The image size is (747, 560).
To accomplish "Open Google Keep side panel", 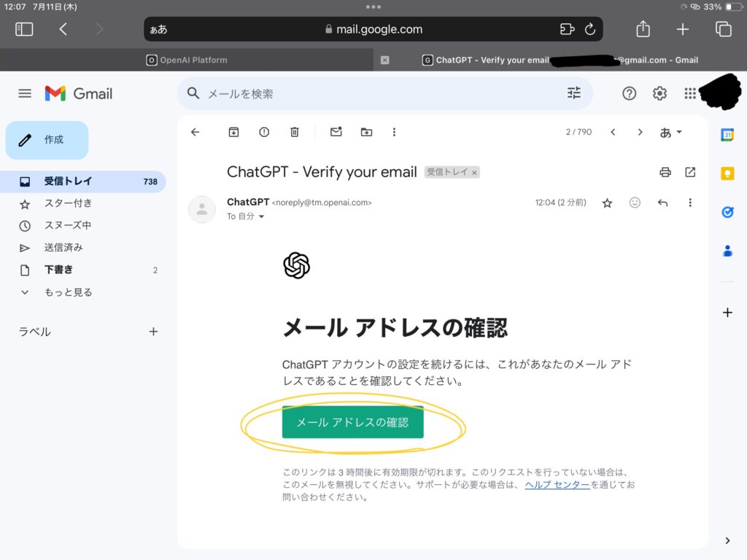I will point(727,174).
